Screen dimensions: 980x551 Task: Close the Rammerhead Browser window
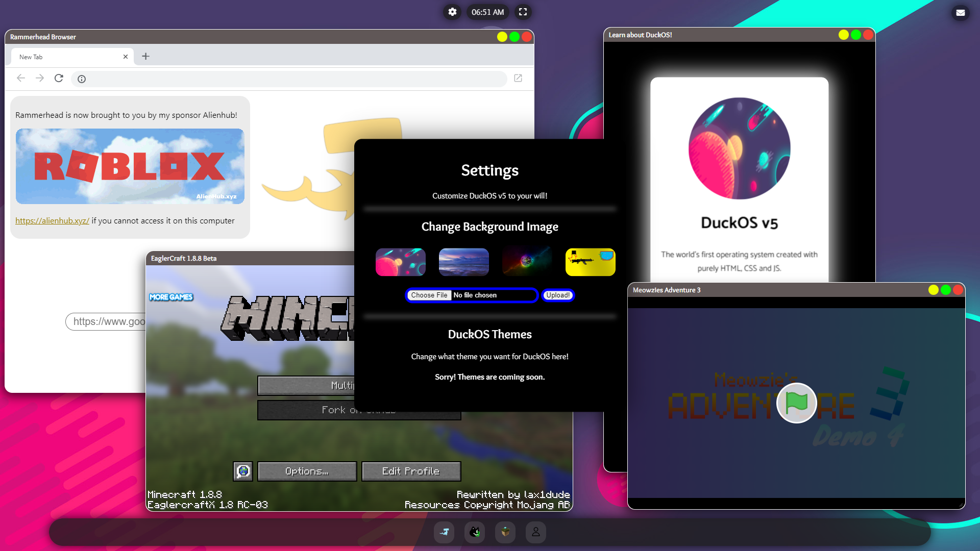(x=527, y=37)
